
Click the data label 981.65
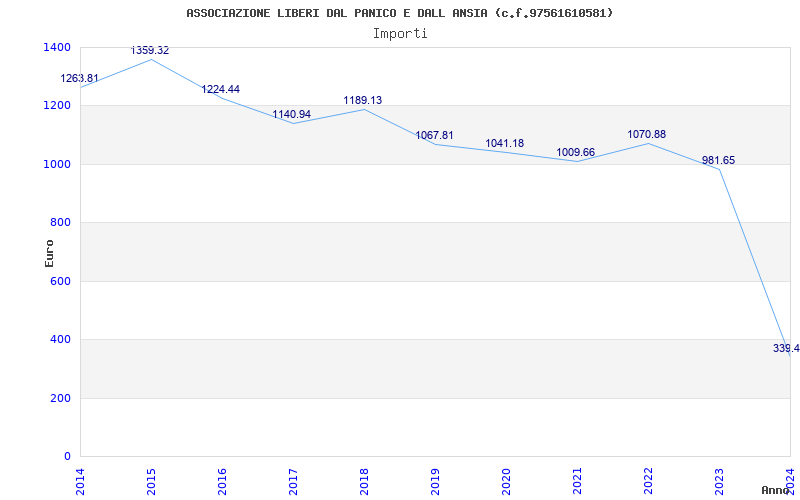[718, 160]
